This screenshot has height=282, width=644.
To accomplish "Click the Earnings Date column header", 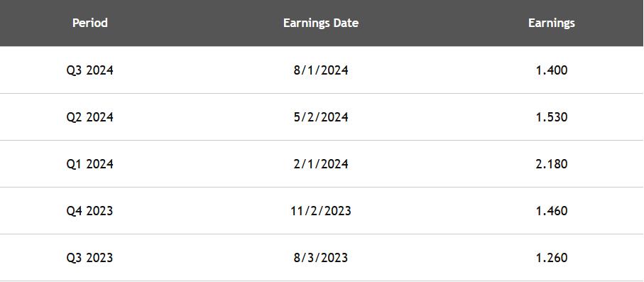I will click(321, 23).
